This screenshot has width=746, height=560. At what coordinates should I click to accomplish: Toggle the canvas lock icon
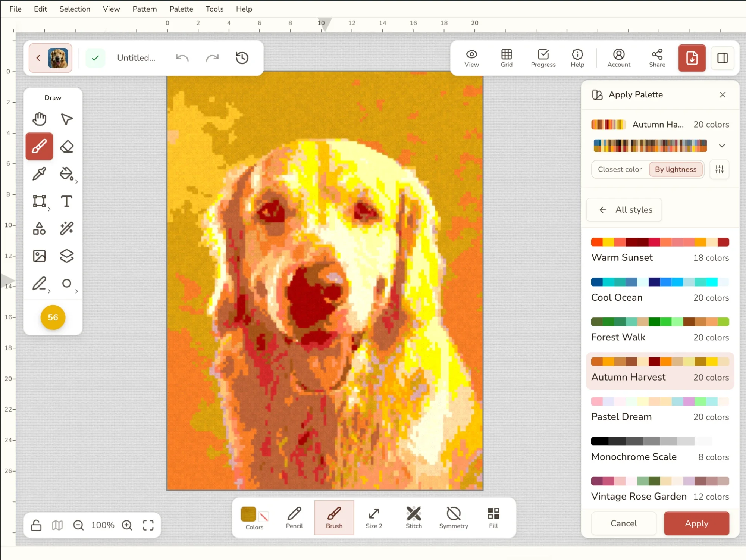tap(36, 525)
